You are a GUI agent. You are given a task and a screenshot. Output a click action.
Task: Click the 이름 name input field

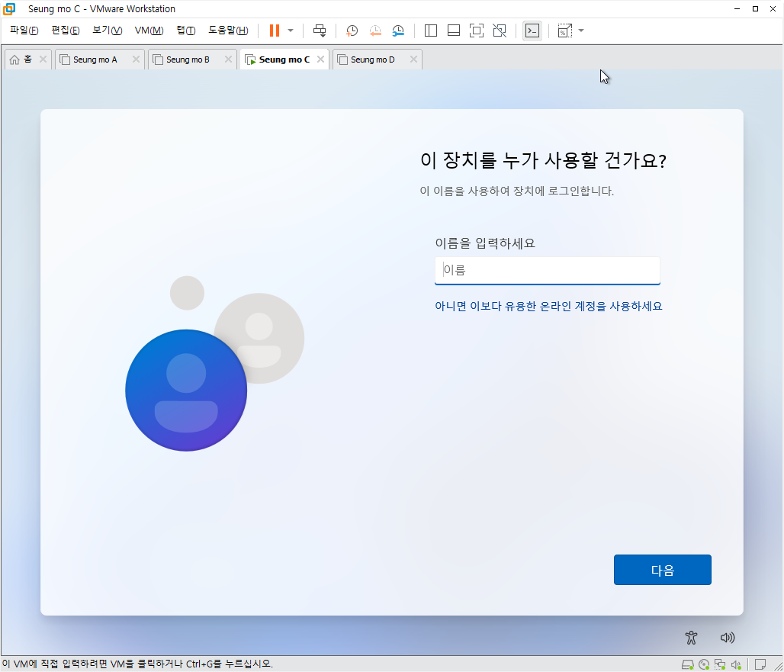548,271
